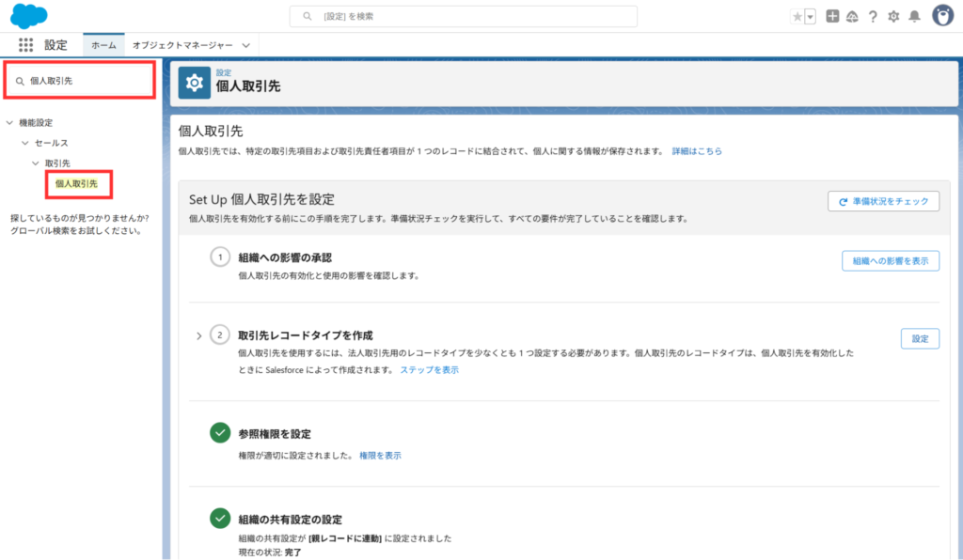The width and height of the screenshot is (963, 560).
Task: Expand step 2 取引先レコードタイプを作成
Action: tap(198, 335)
